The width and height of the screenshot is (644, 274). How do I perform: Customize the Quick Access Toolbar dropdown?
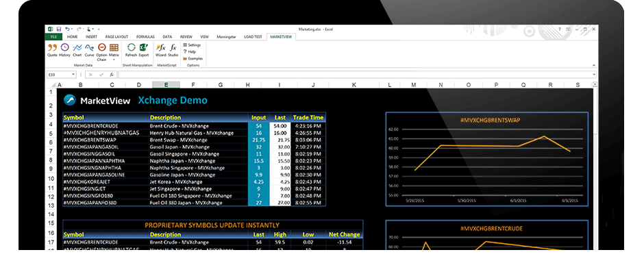pyautogui.click(x=99, y=29)
